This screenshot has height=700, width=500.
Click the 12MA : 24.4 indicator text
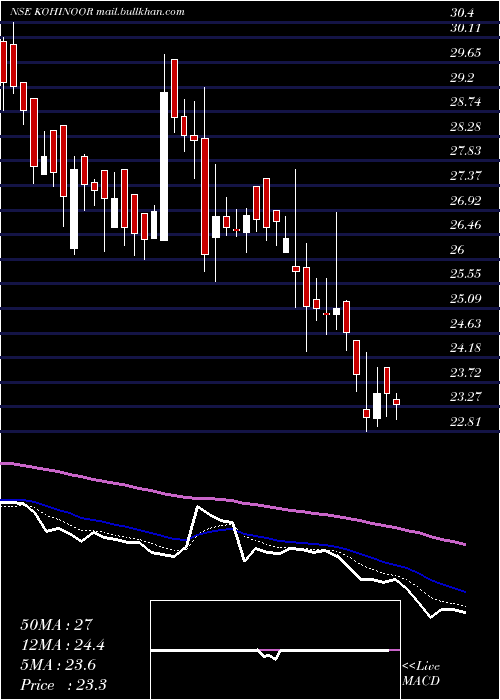tap(65, 645)
